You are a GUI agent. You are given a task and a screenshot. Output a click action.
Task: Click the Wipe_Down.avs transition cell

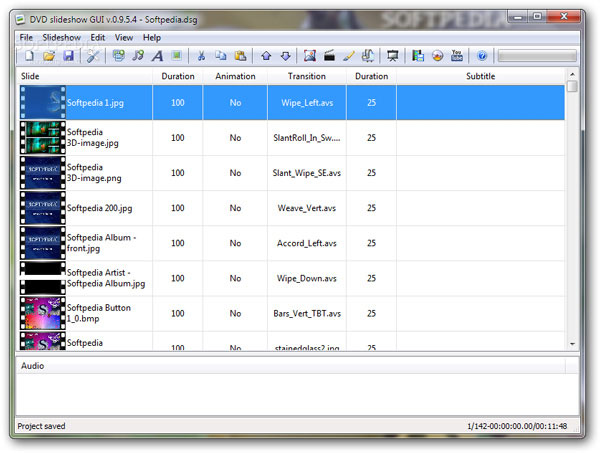307,278
